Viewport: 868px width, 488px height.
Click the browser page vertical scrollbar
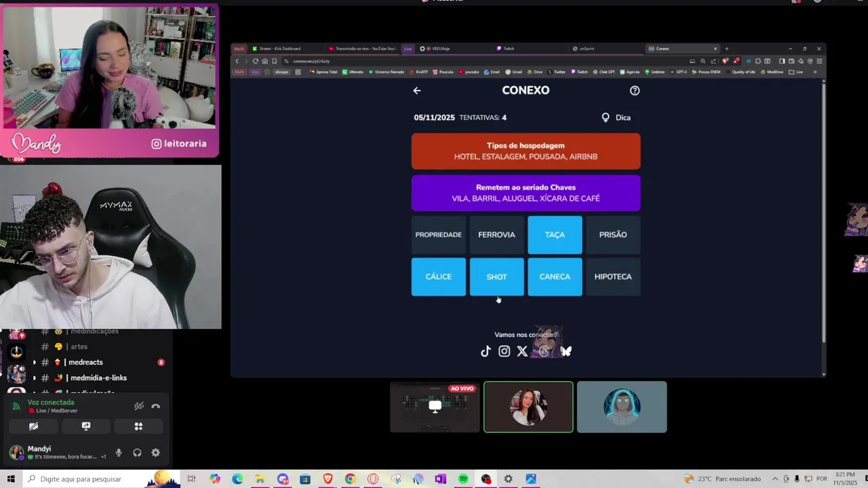824,213
